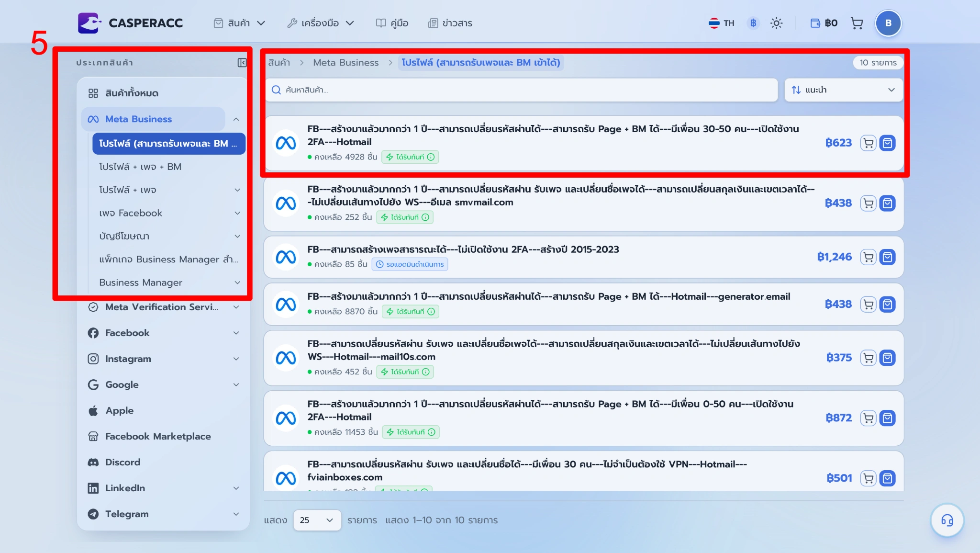Screen dimensions: 980x553
Task: Add the ฿623 product to cart
Action: point(868,143)
